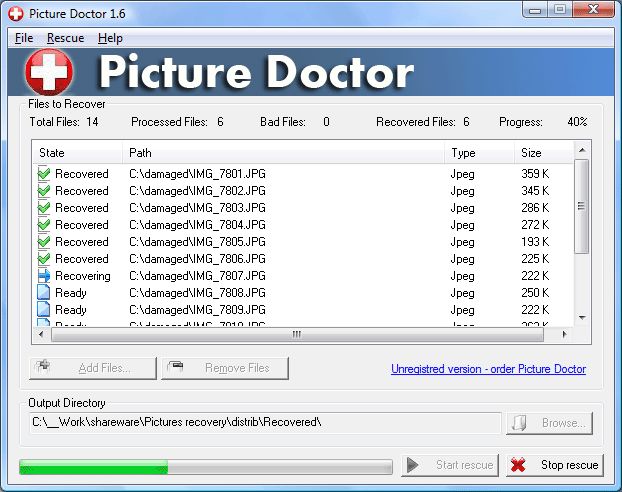Select the path C:\damaged\IMG_7808.JPG
622x492 pixels.
pos(197,293)
